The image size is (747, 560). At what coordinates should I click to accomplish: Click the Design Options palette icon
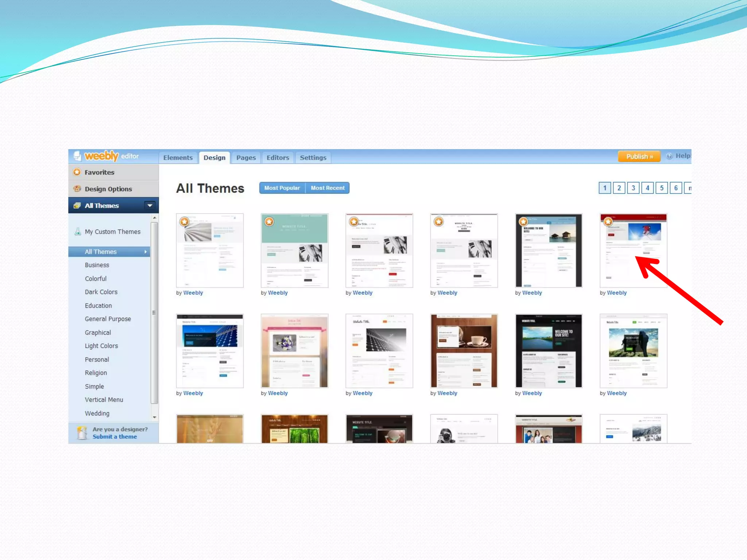pyautogui.click(x=77, y=189)
